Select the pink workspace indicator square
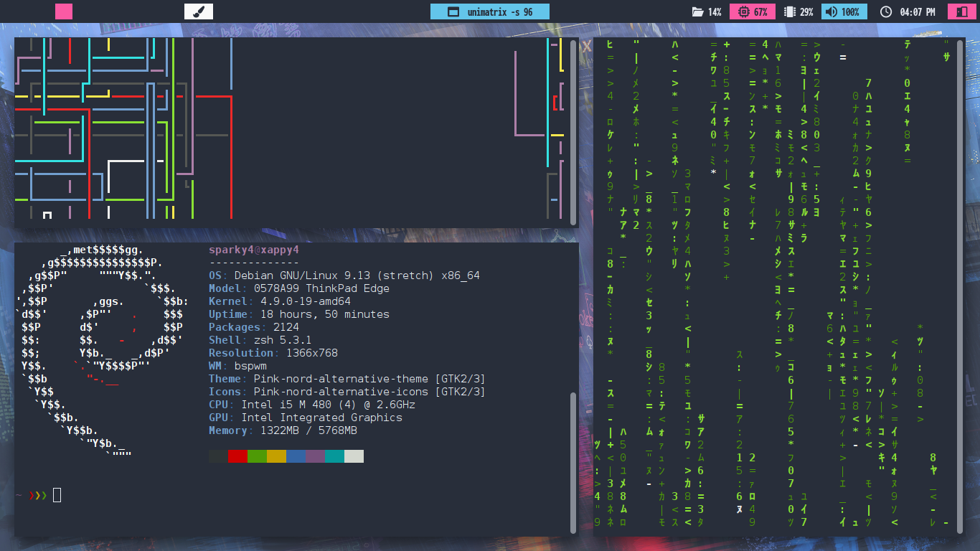Viewport: 980px width, 551px height. pos(64,11)
